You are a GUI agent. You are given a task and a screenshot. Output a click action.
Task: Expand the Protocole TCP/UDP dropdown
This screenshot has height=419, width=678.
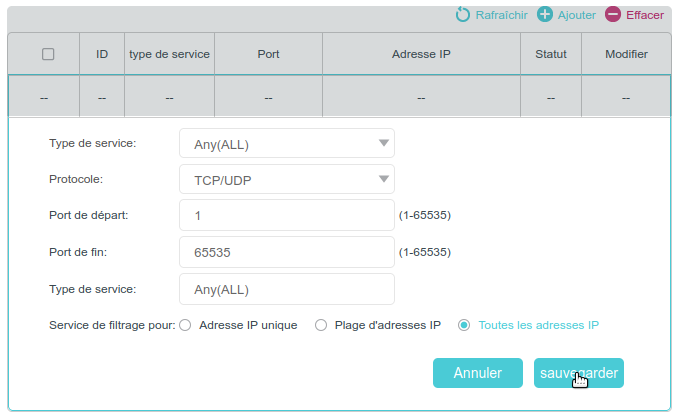coord(286,179)
